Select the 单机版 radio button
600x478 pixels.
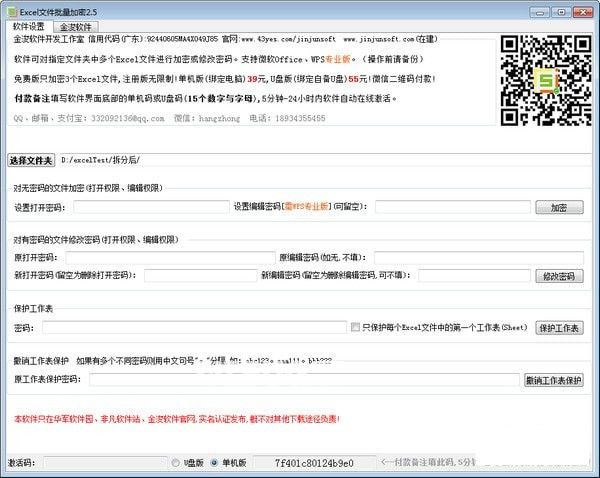pos(215,463)
